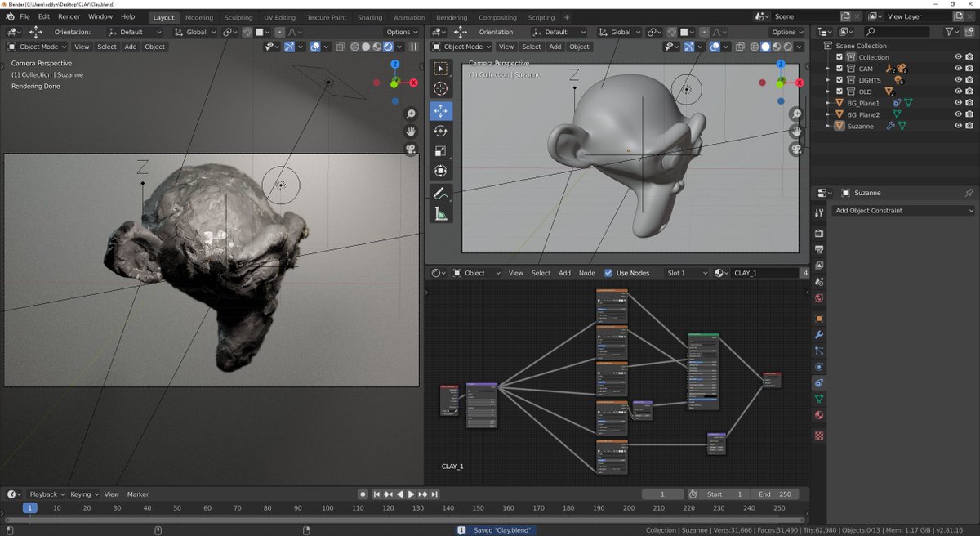Hide the LIGHTS collection with eye icon
Image resolution: width=980 pixels, height=536 pixels.
click(958, 80)
